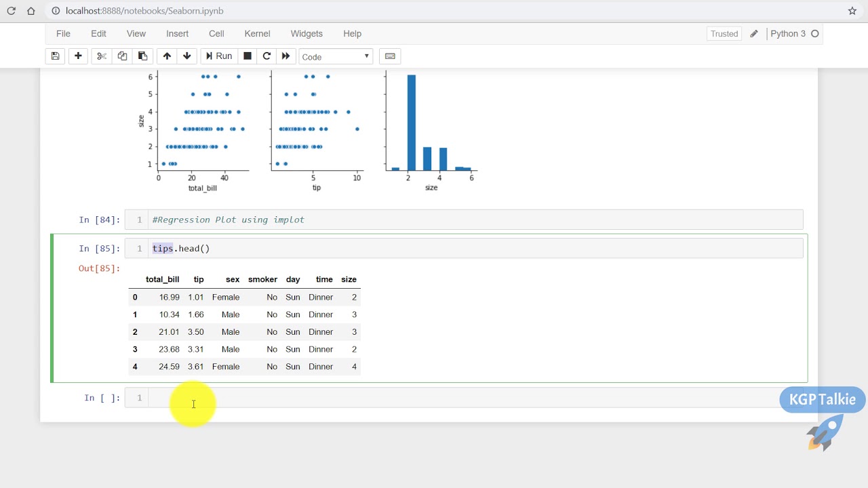This screenshot has width=868, height=488.
Task: Open the Kernel menu
Action: click(x=257, y=33)
